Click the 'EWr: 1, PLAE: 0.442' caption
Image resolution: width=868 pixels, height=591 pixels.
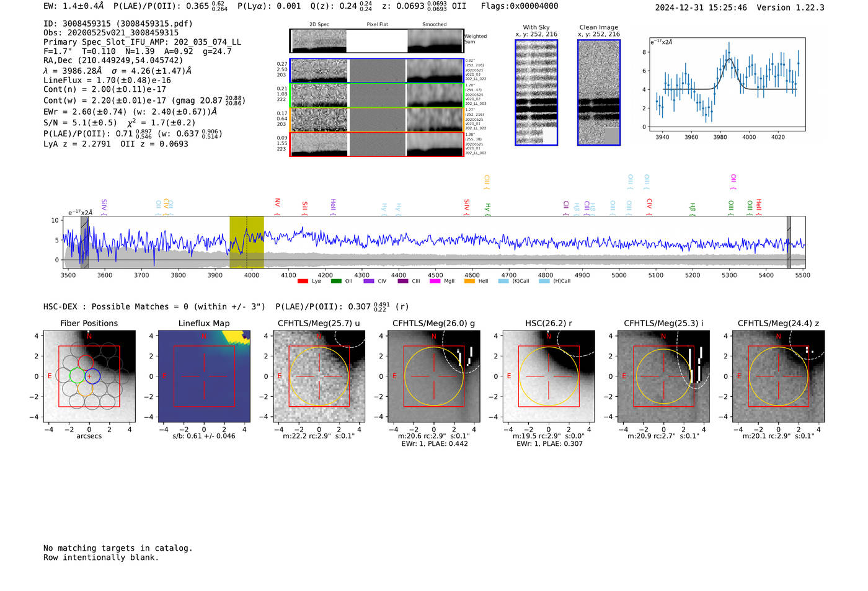pos(435,443)
